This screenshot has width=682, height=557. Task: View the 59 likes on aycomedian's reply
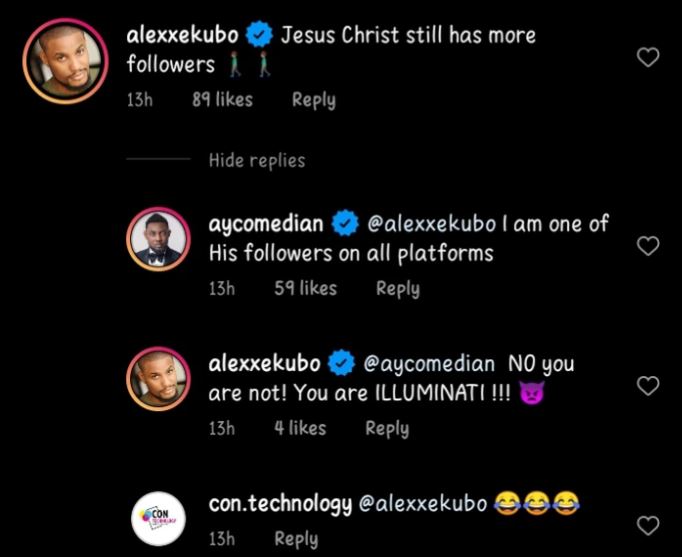pyautogui.click(x=305, y=288)
